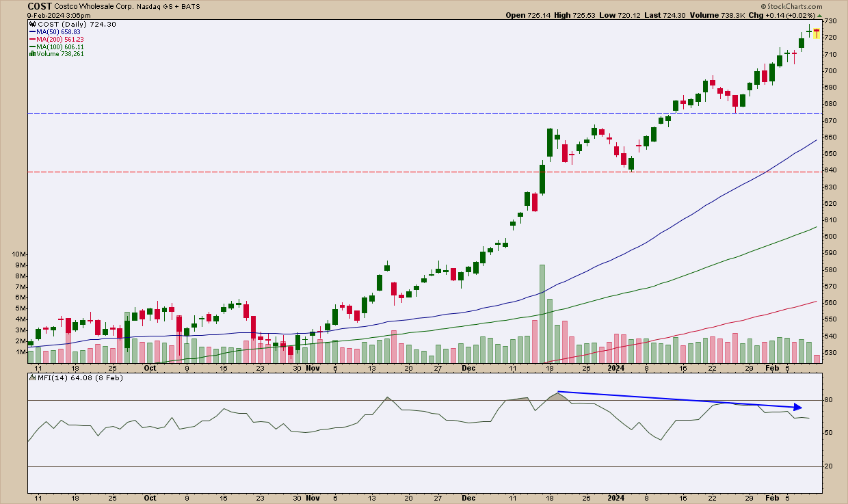848x504 pixels.
Task: Click the Nasdaq GS + BATS exchange label
Action: 168,6
